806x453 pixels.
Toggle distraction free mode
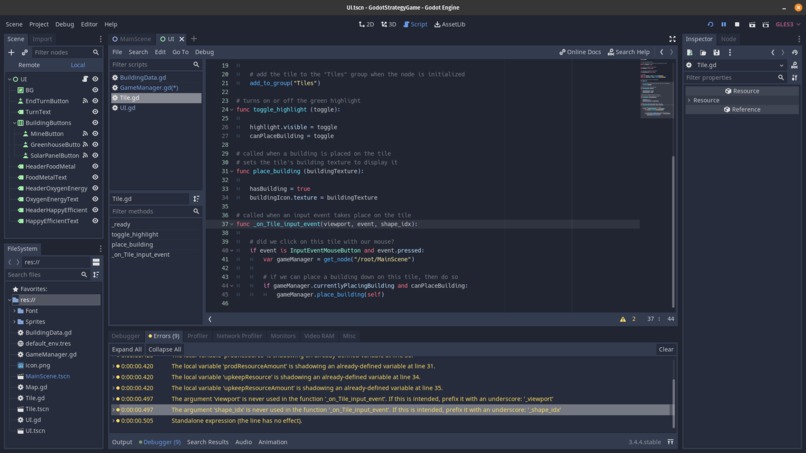click(x=672, y=39)
